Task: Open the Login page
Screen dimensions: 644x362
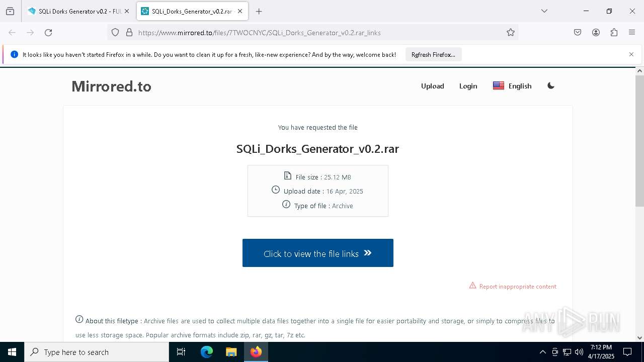Action: coord(468,86)
